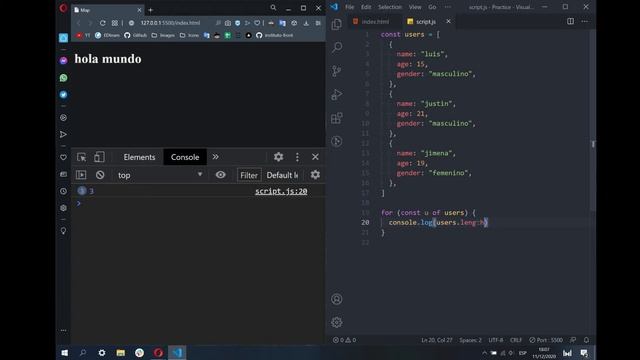Close the DevTools panel

315,157
